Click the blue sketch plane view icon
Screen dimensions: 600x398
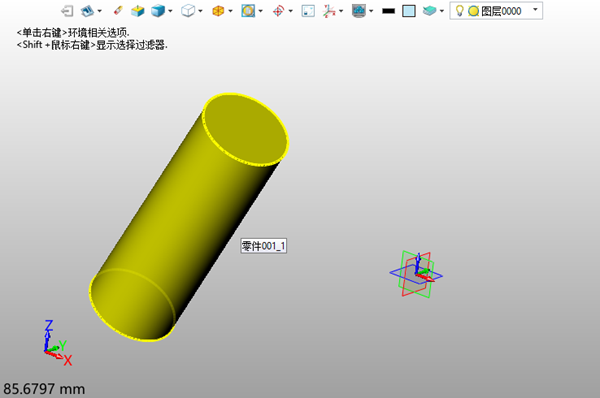pos(87,11)
